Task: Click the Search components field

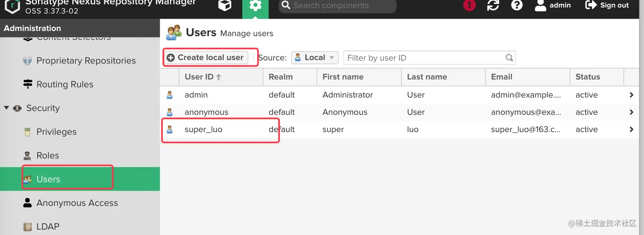Action: coord(337,6)
